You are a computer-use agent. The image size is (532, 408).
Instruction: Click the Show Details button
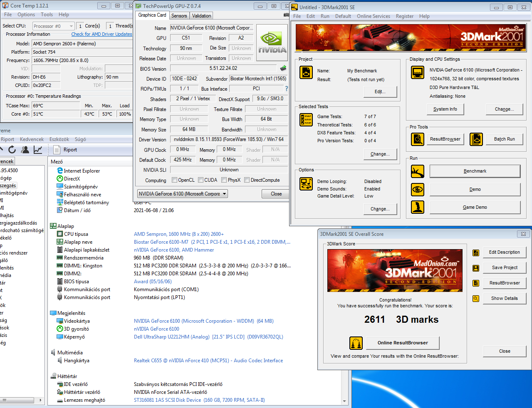coord(504,298)
